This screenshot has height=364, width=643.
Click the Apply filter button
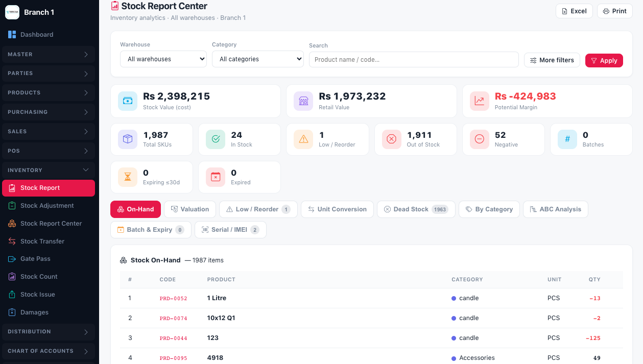coord(604,60)
